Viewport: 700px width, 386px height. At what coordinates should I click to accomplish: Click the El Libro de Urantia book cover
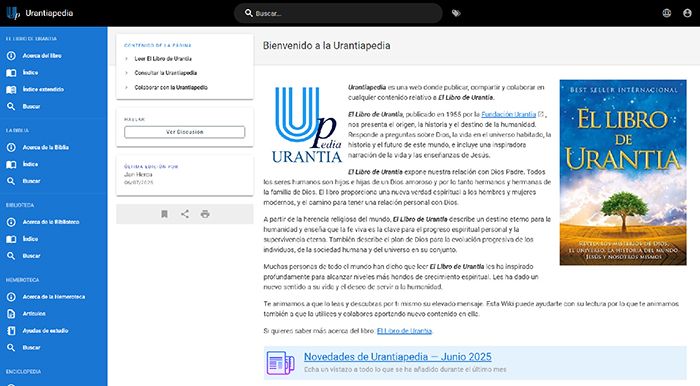[623, 173]
